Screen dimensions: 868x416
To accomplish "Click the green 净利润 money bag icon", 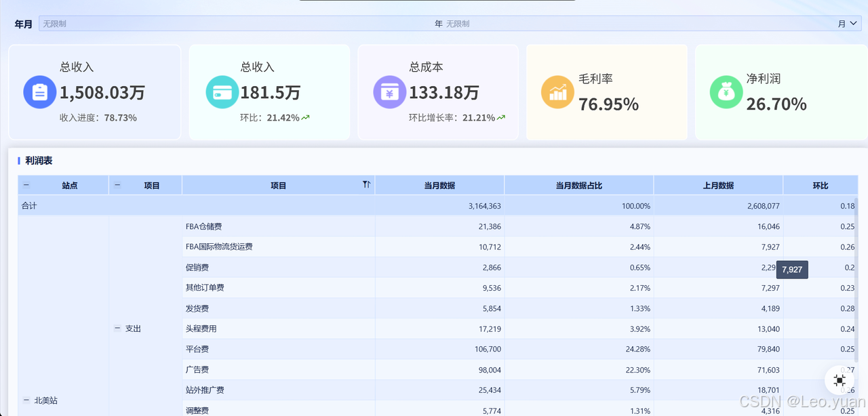I will 726,92.
